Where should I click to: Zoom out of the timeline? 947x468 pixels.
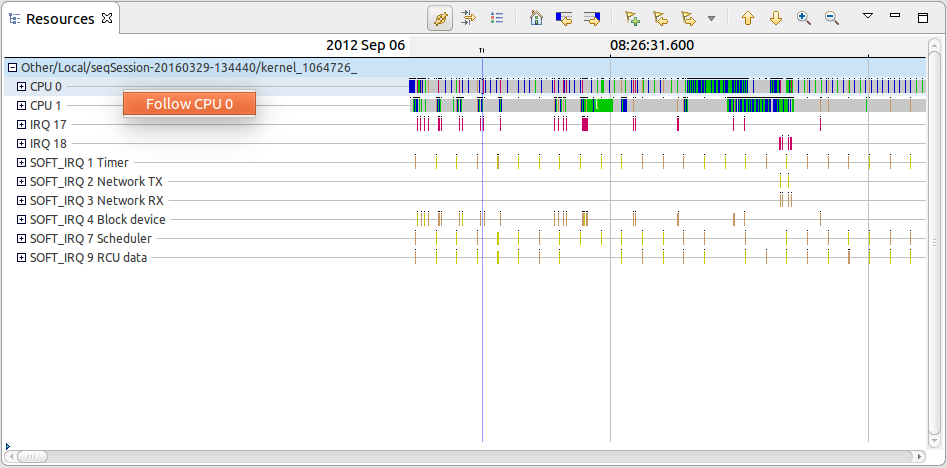pyautogui.click(x=832, y=19)
